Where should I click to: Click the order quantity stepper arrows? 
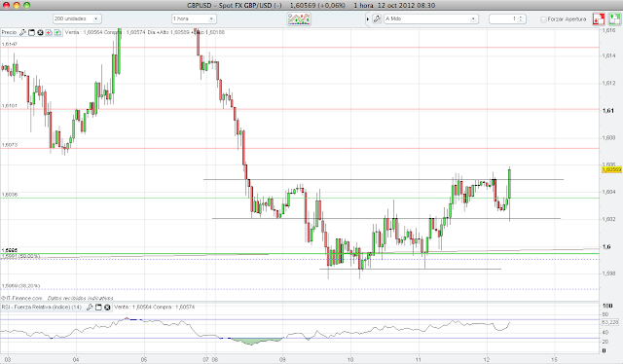pos(522,18)
